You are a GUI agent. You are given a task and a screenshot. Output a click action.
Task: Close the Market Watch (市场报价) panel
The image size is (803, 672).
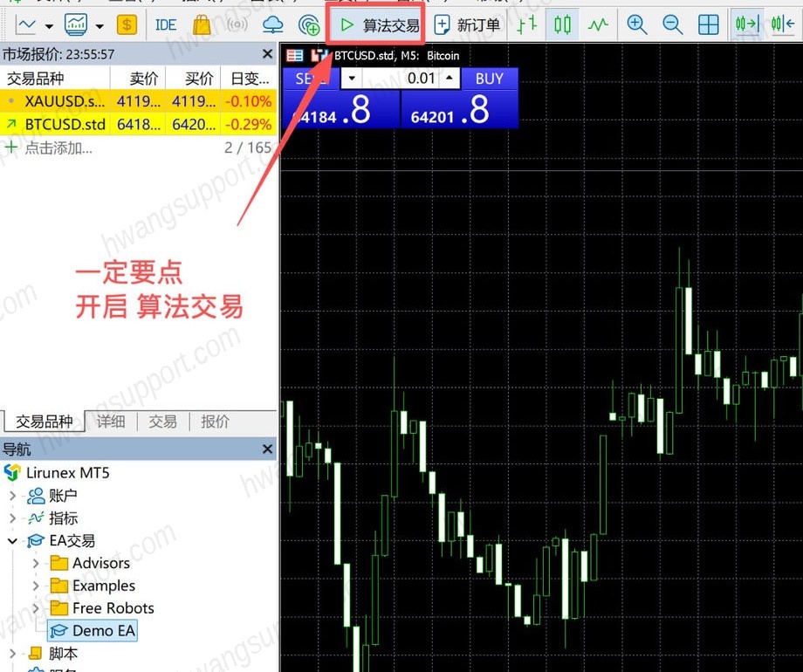coord(267,54)
